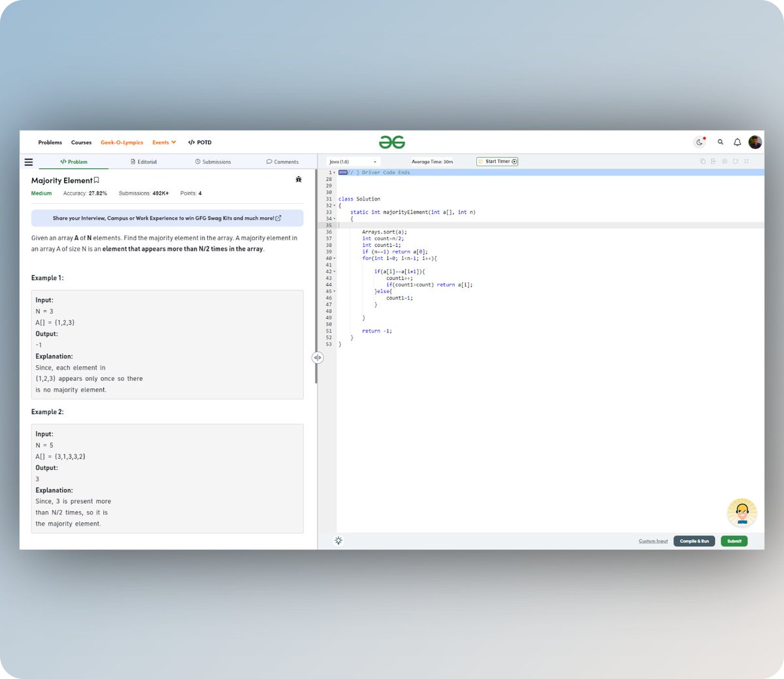784x679 pixels.
Task: Click 'A[] = {1,2,3}' input text
Action: (x=55, y=323)
